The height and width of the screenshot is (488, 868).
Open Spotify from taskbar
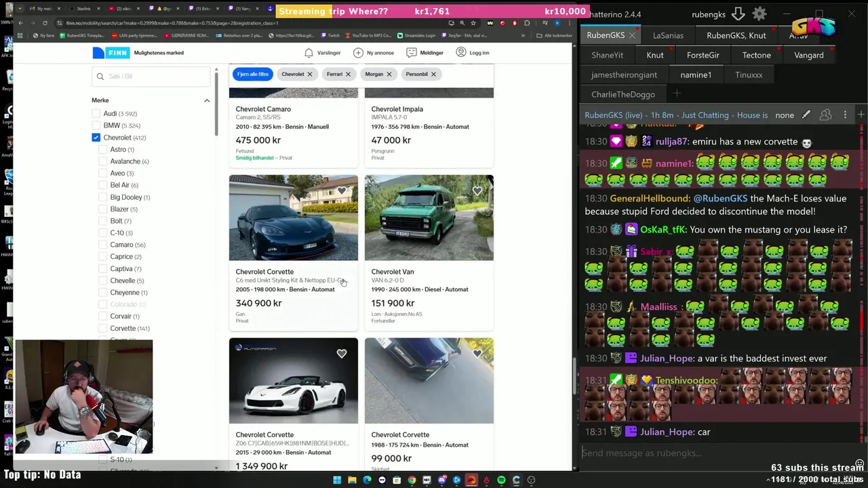point(501,480)
